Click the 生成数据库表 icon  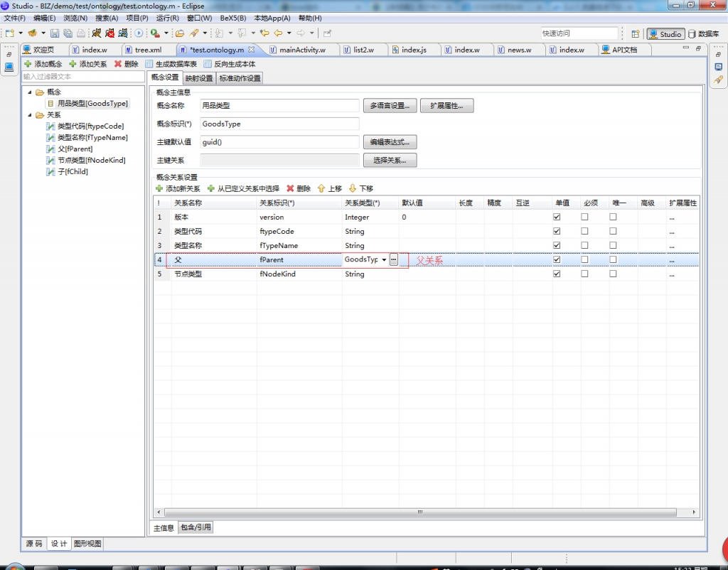point(149,64)
